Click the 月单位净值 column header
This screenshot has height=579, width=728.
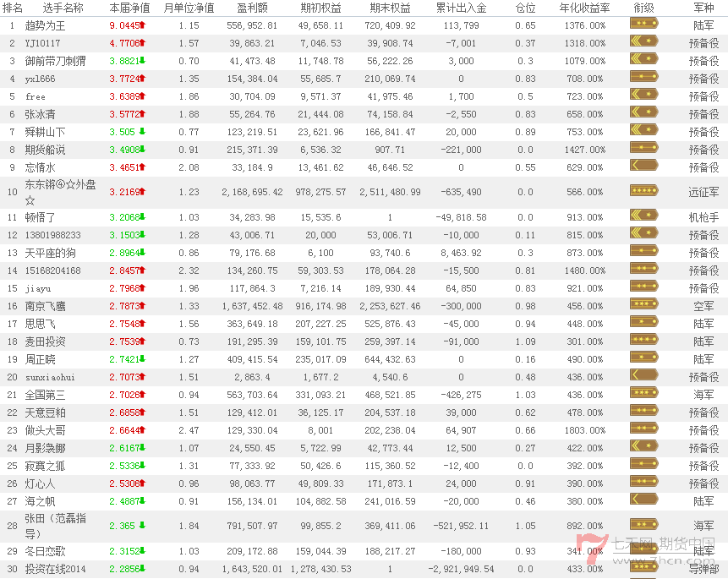[x=189, y=8]
